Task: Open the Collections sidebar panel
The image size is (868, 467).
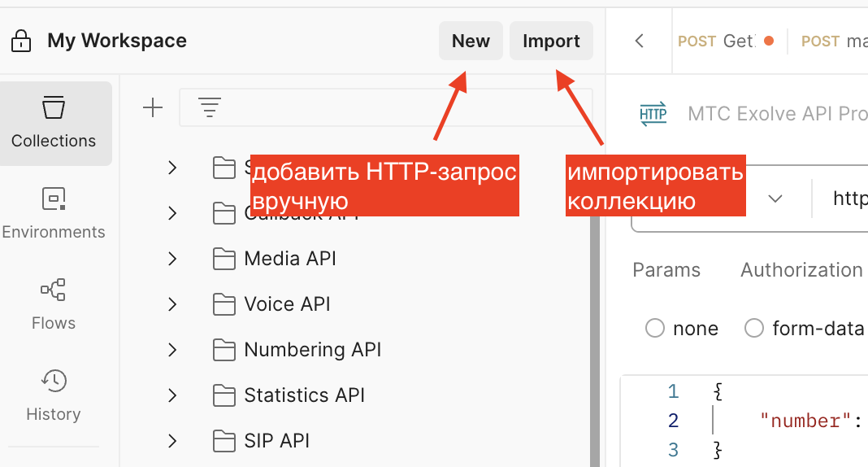Action: [x=54, y=123]
